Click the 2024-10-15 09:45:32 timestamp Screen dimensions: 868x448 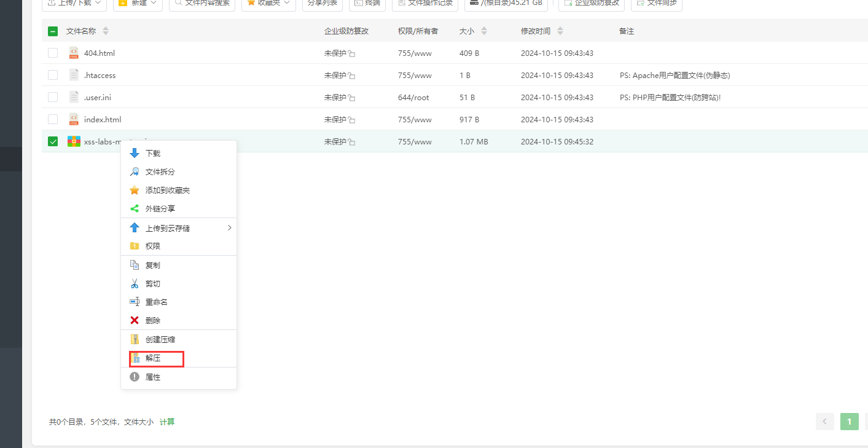pos(557,142)
